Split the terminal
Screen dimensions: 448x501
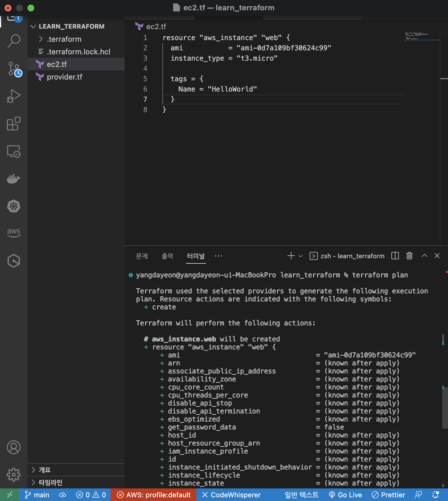coord(395,256)
